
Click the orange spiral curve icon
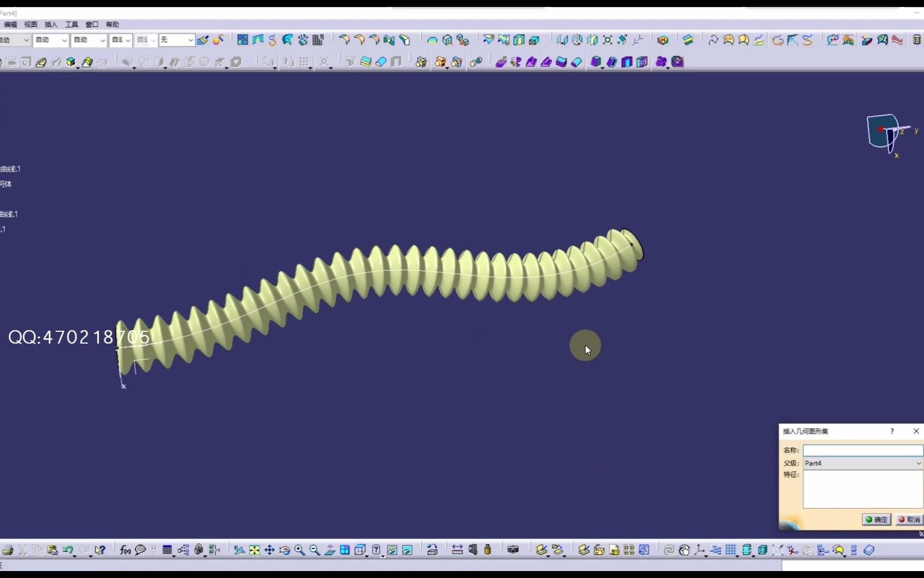(778, 40)
